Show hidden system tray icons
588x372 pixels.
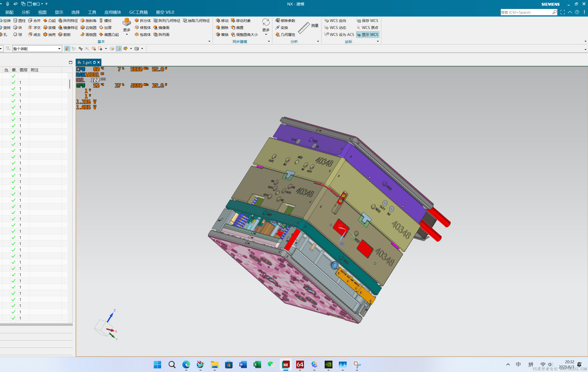pos(508,365)
